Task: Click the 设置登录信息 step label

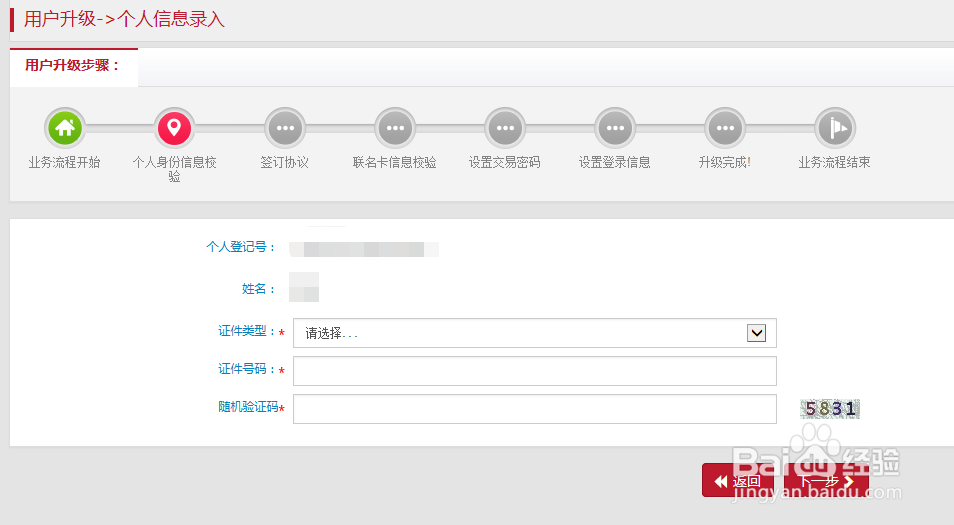Action: 615,162
